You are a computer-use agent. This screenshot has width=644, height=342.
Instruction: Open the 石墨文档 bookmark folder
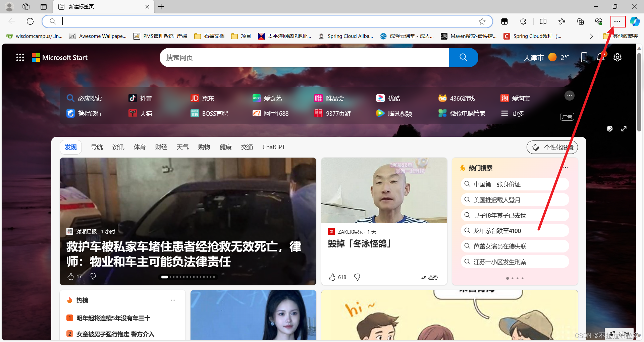tap(209, 36)
